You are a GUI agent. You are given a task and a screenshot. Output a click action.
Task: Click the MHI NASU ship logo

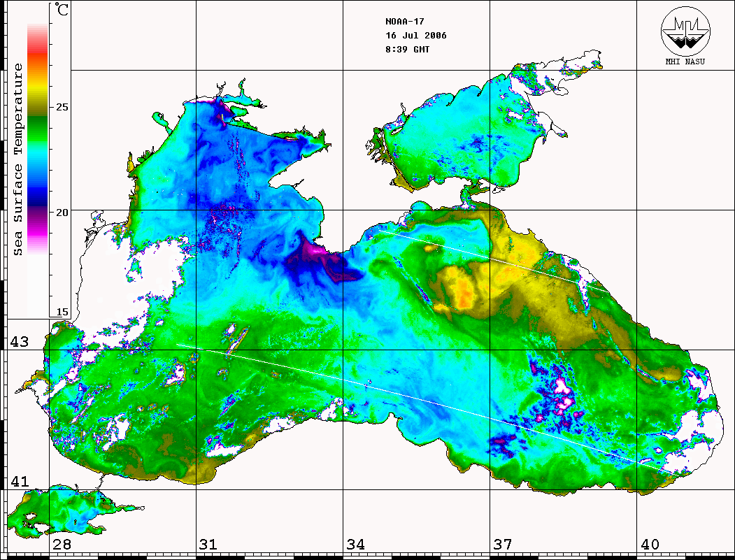point(685,33)
